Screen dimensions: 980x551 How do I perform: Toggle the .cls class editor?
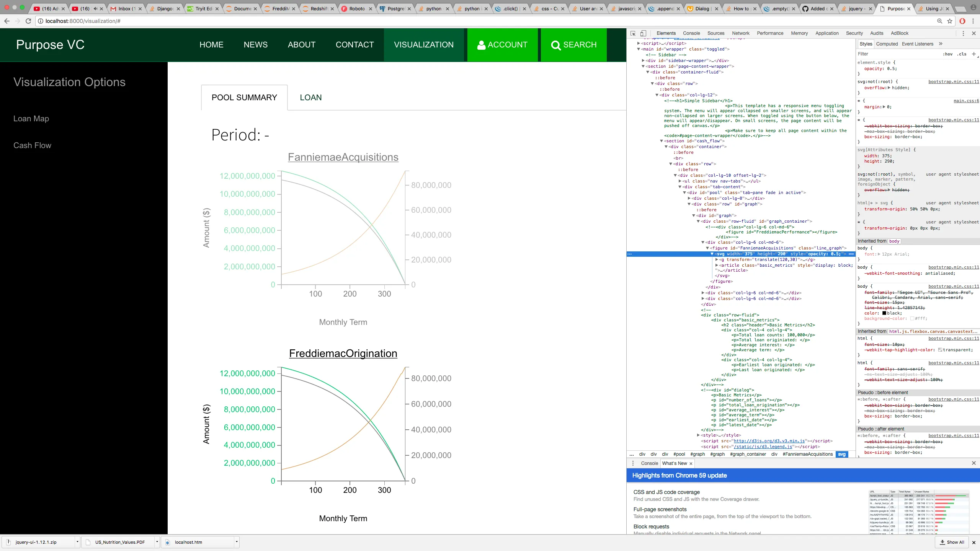pyautogui.click(x=962, y=54)
